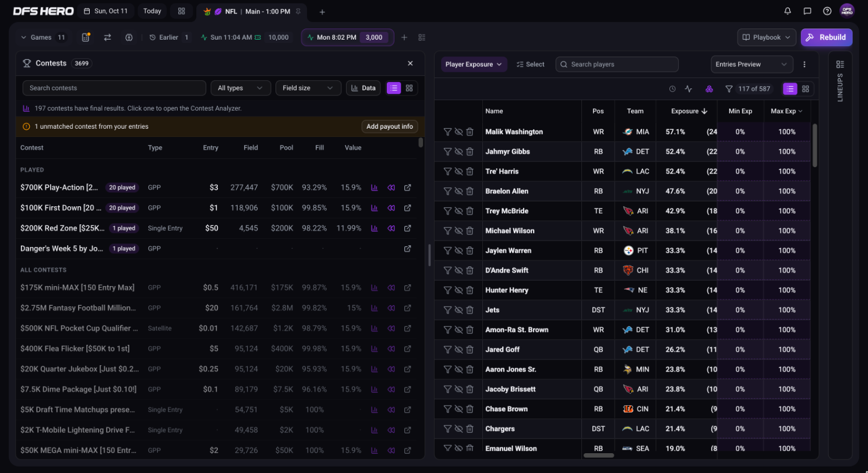The width and height of the screenshot is (868, 473).
Task: Filter by Jahmyr Gibbs funnel icon
Action: point(447,151)
